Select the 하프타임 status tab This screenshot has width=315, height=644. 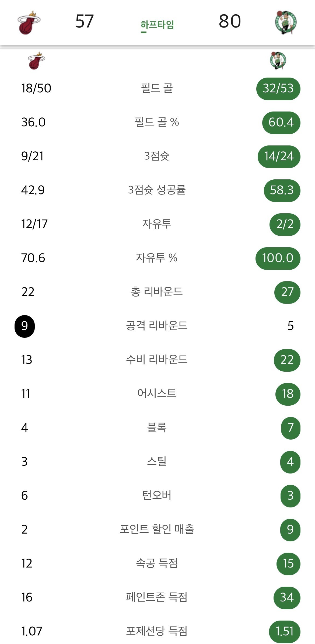[157, 25]
